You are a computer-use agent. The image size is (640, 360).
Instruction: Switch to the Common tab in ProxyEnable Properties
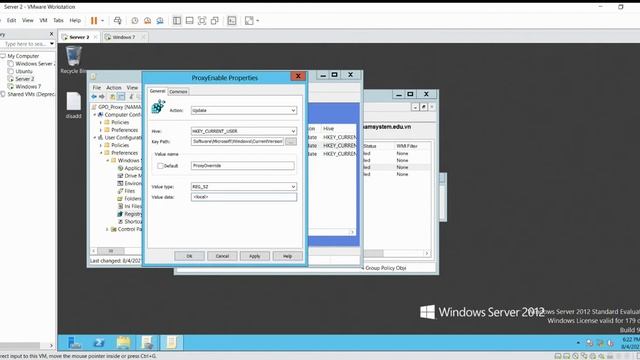click(178, 92)
